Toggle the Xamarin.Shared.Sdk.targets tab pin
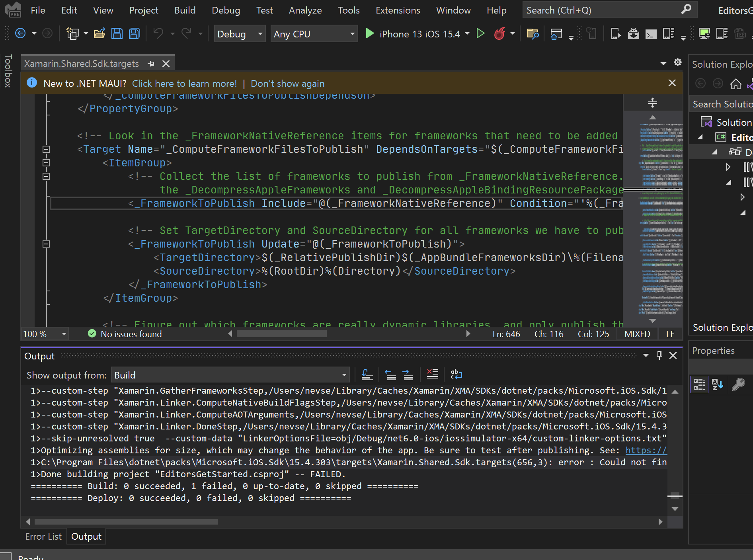This screenshot has width=753, height=560. pos(151,63)
